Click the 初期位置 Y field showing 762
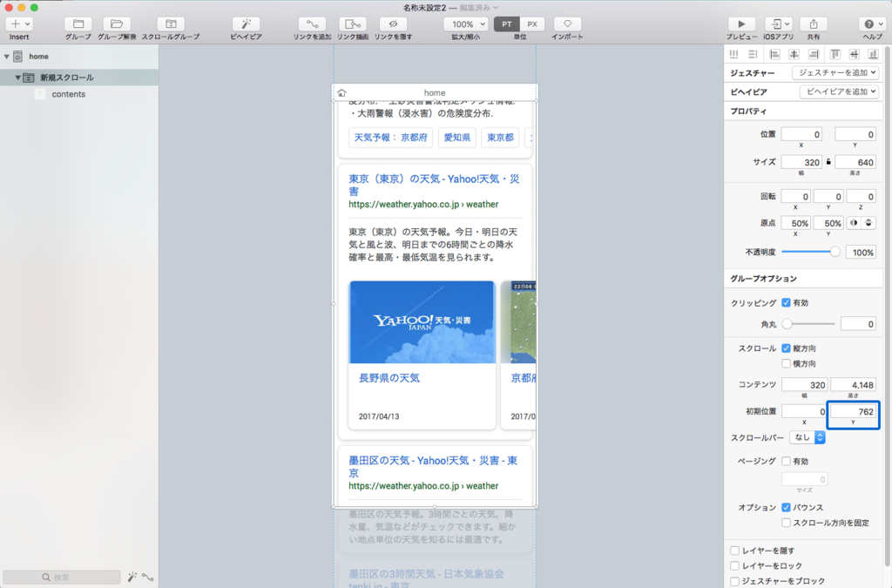The image size is (892, 588). pyautogui.click(x=853, y=411)
